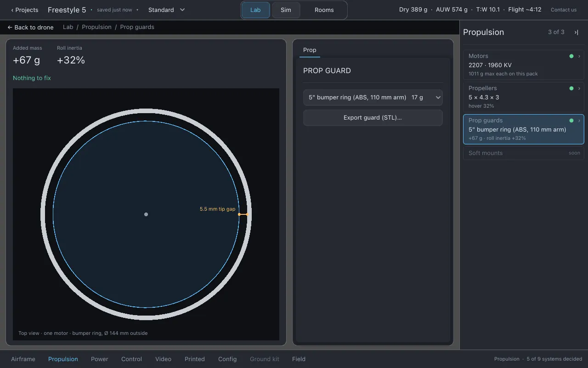Viewport: 588px width, 368px height.
Task: Click the 'Nothing to fix' status text
Action: point(32,78)
